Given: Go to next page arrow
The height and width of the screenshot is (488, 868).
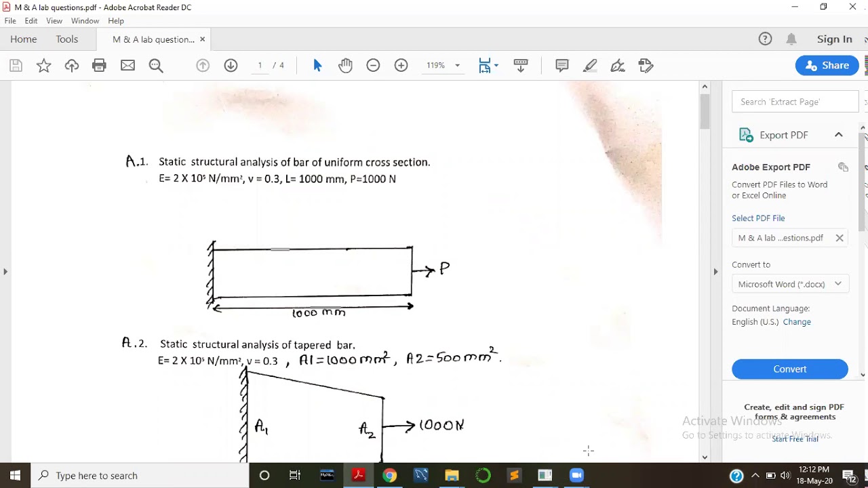Looking at the screenshot, I should tap(231, 66).
